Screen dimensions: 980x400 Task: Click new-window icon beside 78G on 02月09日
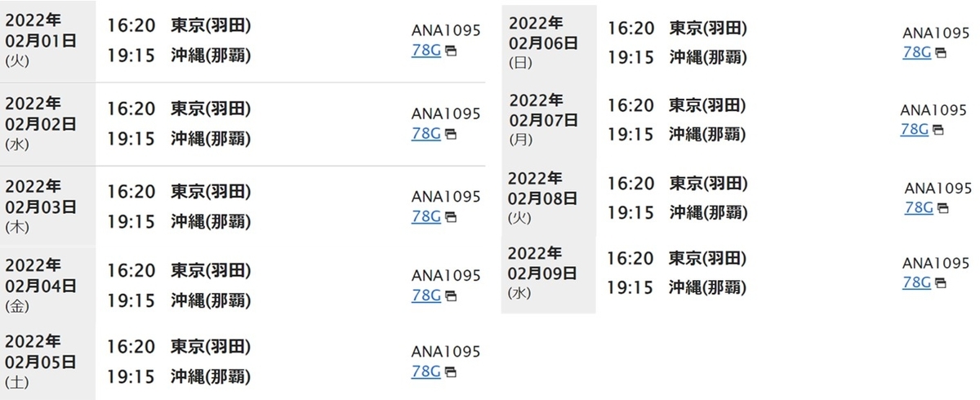coord(941,283)
